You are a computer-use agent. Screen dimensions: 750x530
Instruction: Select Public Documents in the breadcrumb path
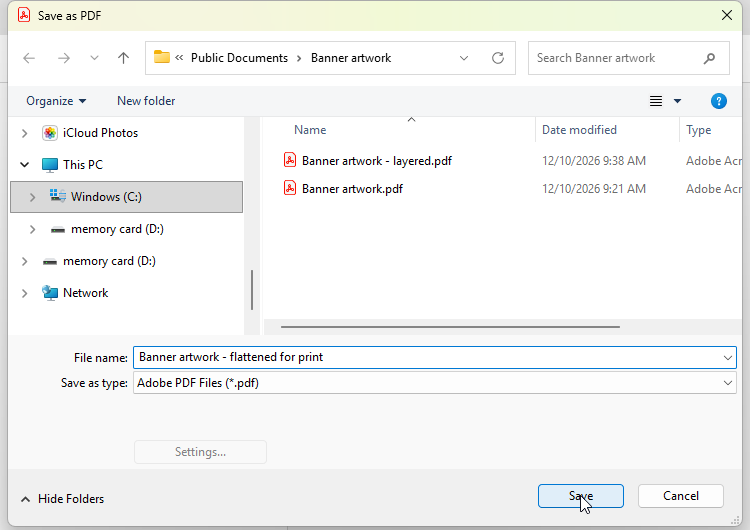[239, 58]
